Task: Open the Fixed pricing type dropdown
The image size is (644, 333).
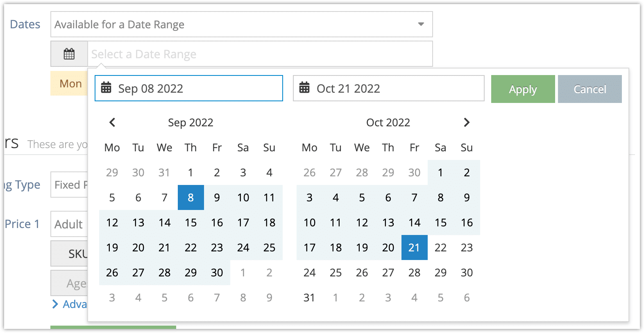Action: [x=69, y=185]
